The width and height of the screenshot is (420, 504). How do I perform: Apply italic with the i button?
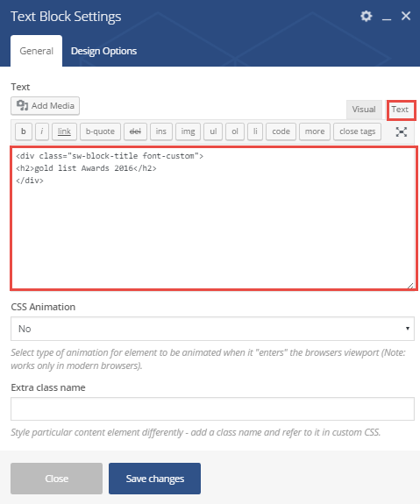[x=42, y=131]
